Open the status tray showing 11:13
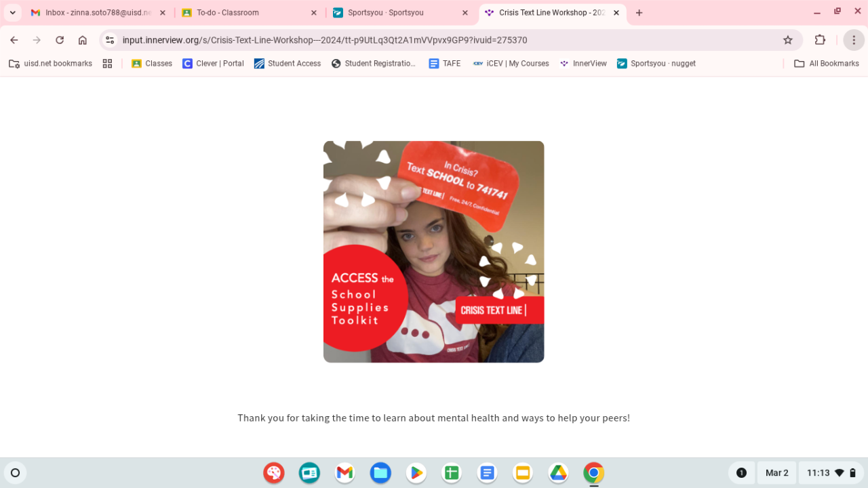 [831, 473]
